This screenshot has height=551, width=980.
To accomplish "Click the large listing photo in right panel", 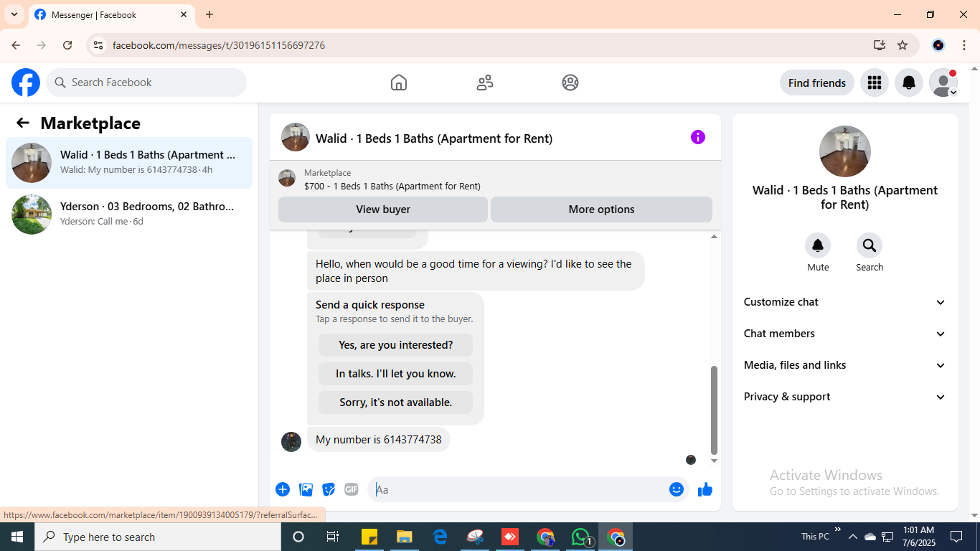I will point(845,151).
